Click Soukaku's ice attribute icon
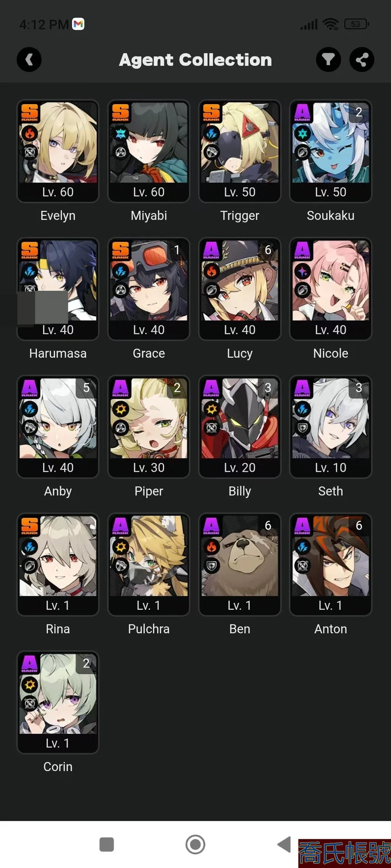The image size is (391, 868). click(x=302, y=133)
